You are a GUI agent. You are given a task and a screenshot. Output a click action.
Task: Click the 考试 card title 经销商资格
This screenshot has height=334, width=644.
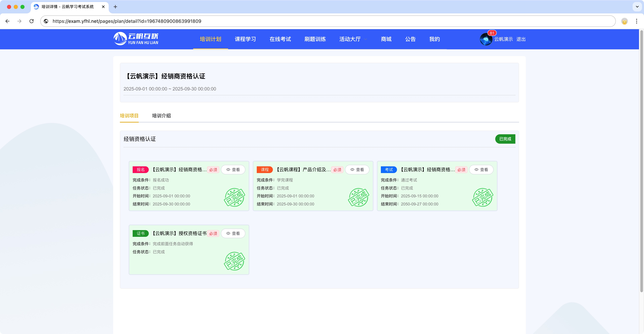point(427,170)
